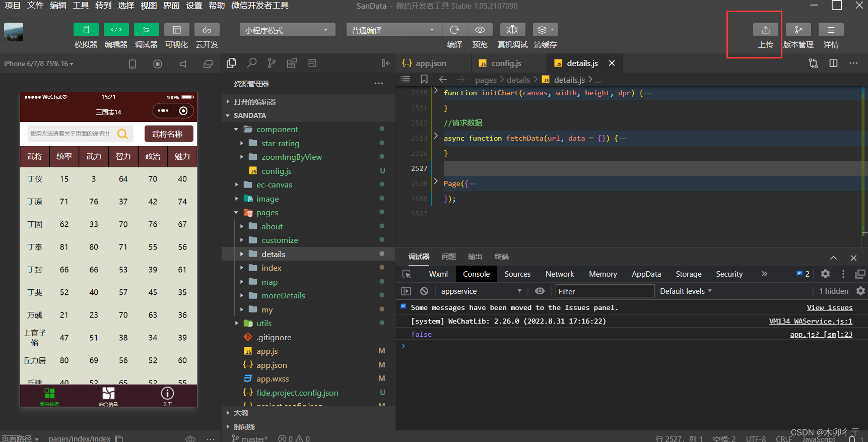Open the source control icon in sidebar
The image size is (868, 442).
[x=272, y=63]
